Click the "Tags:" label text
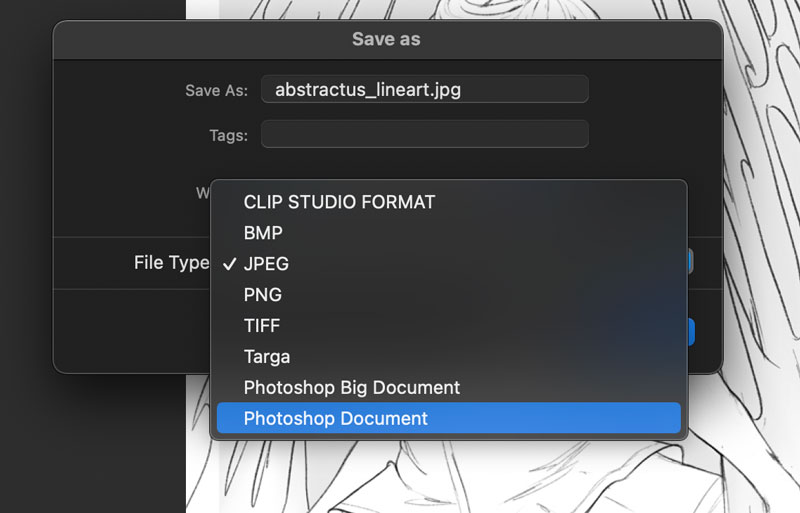800x513 pixels. click(x=228, y=135)
